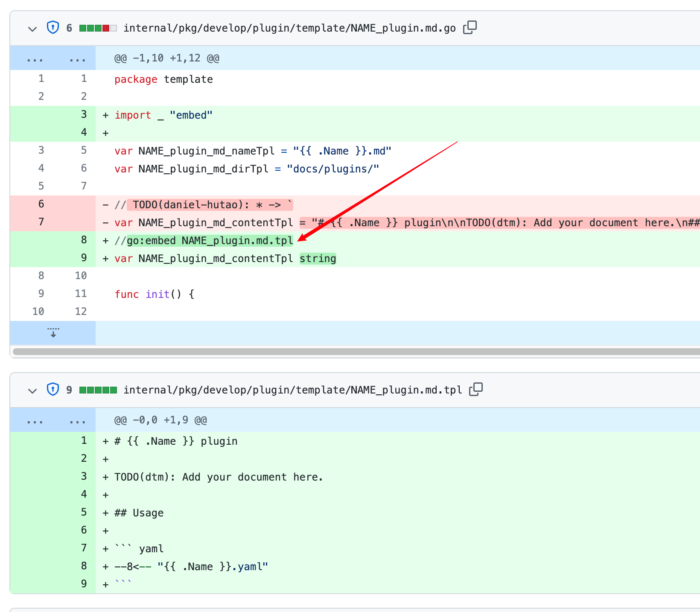This screenshot has width=700, height=612.
Task: Click the added line //go:embed NAME_plugin.md.tpl
Action: (204, 241)
